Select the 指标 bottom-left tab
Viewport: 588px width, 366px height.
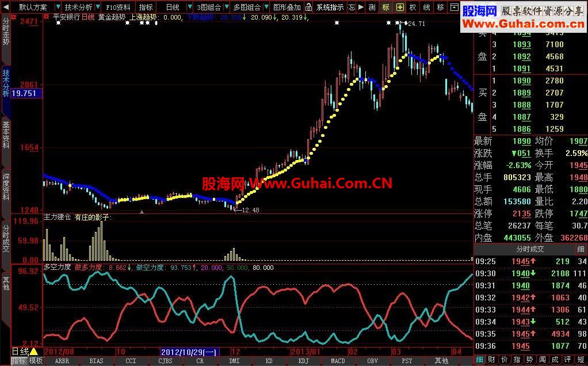pyautogui.click(x=19, y=361)
